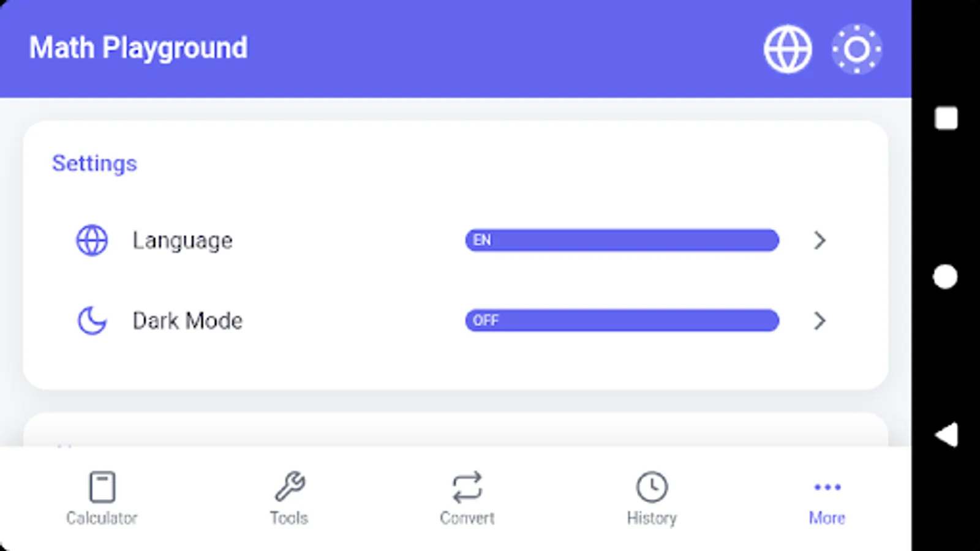Tap the brightness icon in the app bar
This screenshot has height=551, width=980.
click(x=857, y=48)
